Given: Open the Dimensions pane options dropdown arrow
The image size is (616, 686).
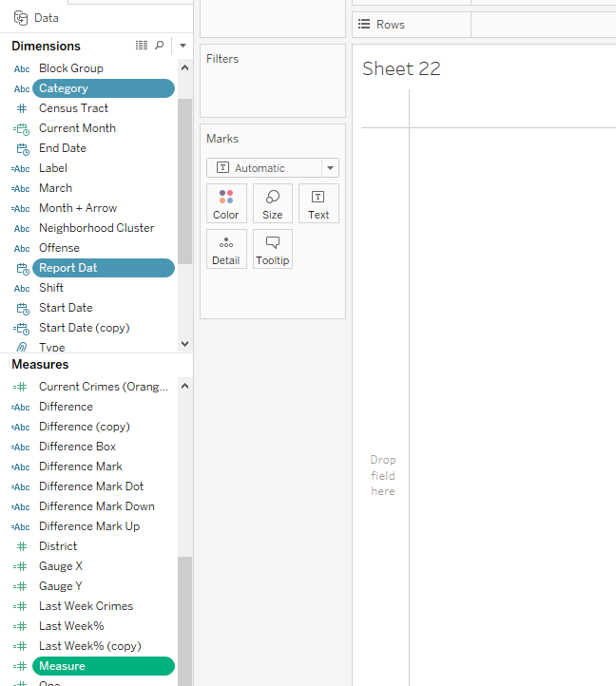Looking at the screenshot, I should pos(183,46).
